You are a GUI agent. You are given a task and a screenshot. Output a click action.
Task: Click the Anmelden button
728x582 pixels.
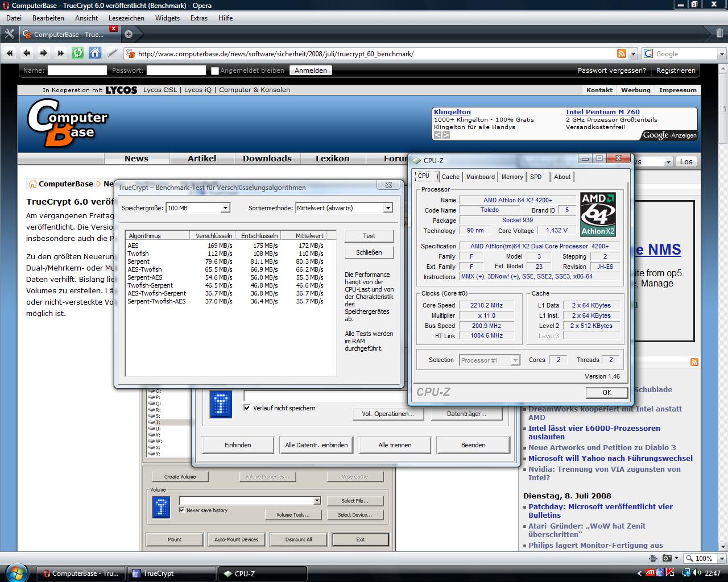click(311, 70)
